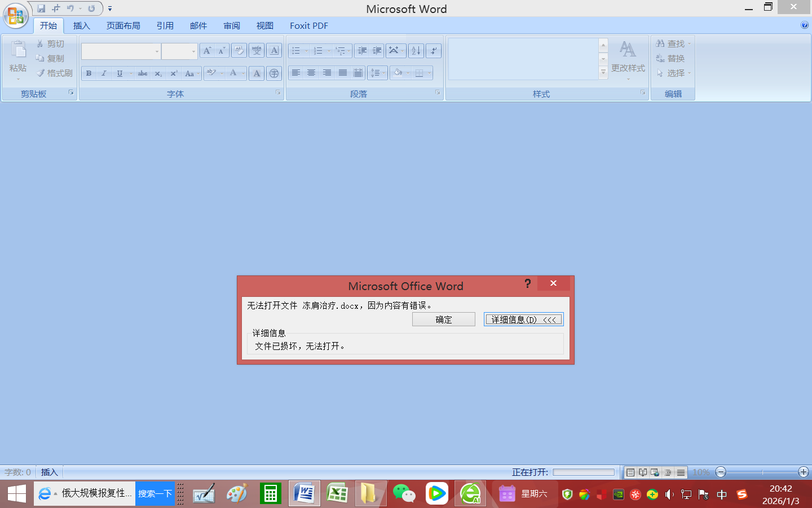This screenshot has height=508, width=812.
Task: Toggle italic formatting
Action: (x=104, y=73)
